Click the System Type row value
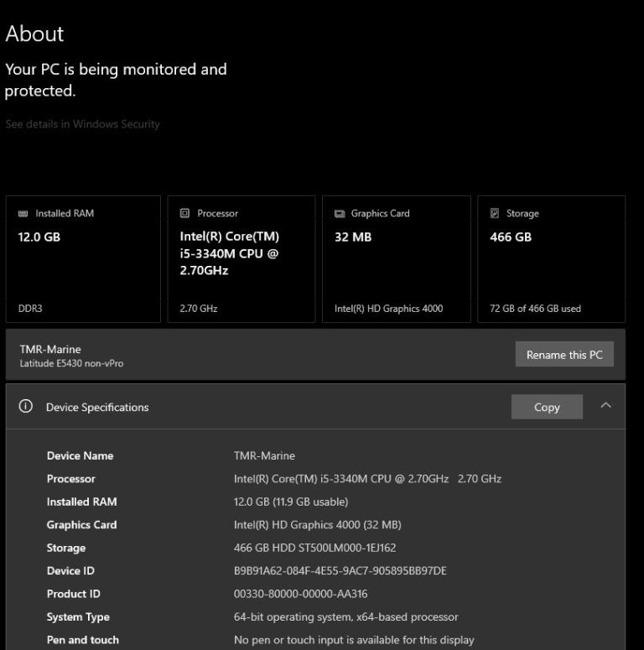This screenshot has height=650, width=644. coord(345,617)
